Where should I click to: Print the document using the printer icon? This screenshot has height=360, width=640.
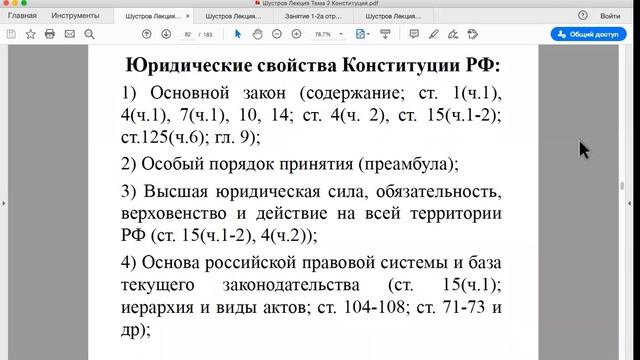(50, 34)
